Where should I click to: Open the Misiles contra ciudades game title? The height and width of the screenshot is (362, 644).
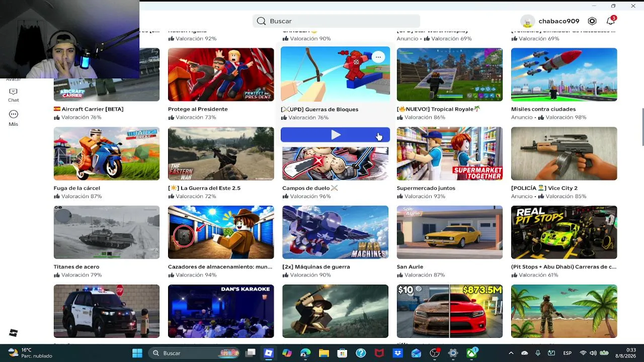pos(543,109)
